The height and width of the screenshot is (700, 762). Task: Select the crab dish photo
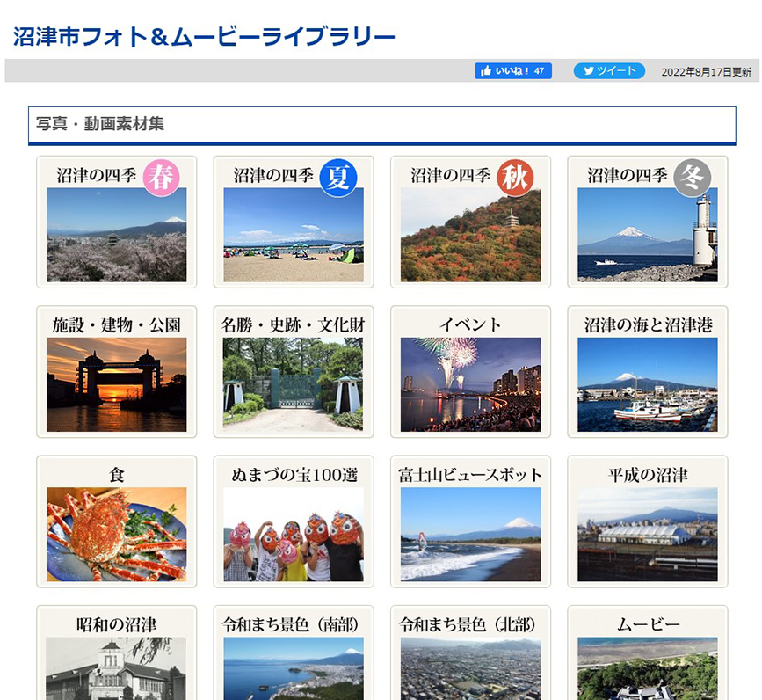pyautogui.click(x=117, y=535)
